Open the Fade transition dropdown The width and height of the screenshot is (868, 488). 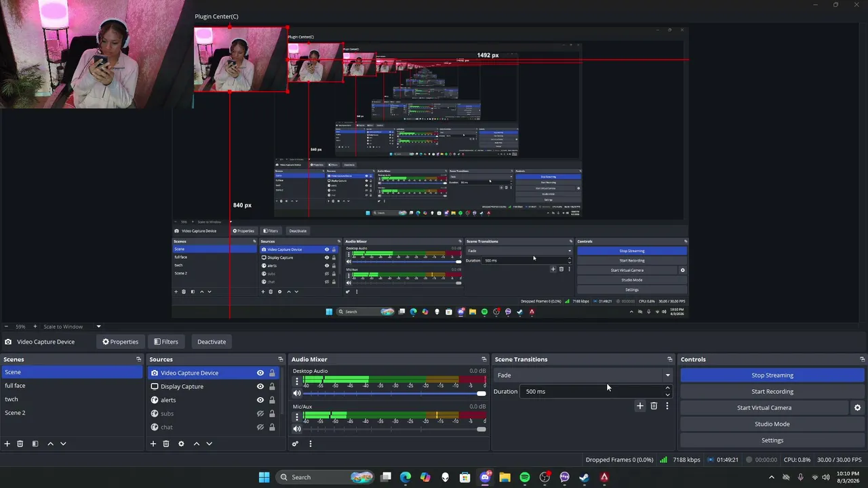tap(583, 375)
